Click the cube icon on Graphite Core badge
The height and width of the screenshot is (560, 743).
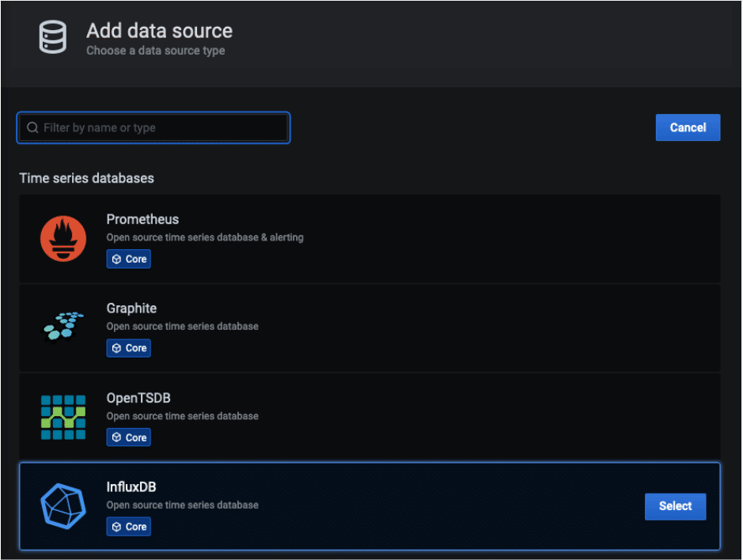118,348
